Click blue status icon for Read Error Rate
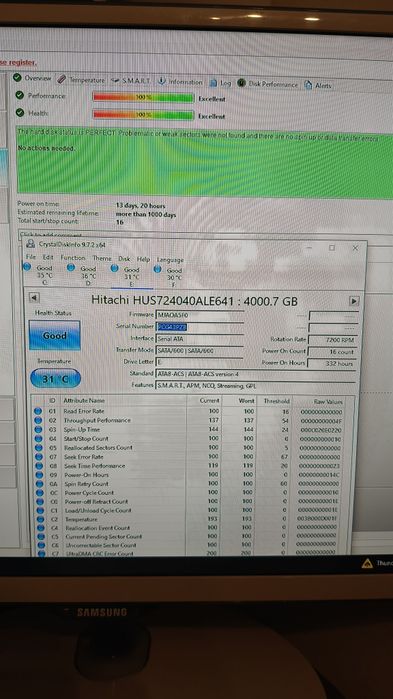Viewport: 393px width, 699px height. (x=38, y=411)
